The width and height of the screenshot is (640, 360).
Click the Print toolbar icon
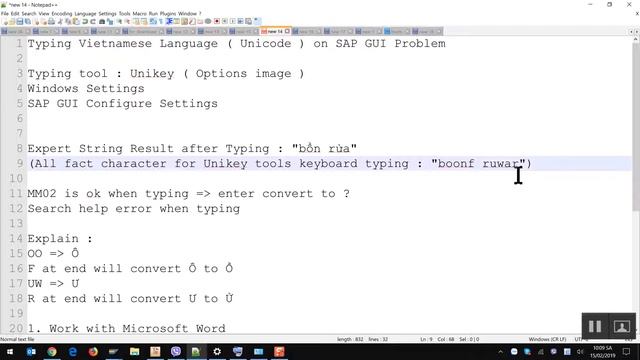point(51,21)
